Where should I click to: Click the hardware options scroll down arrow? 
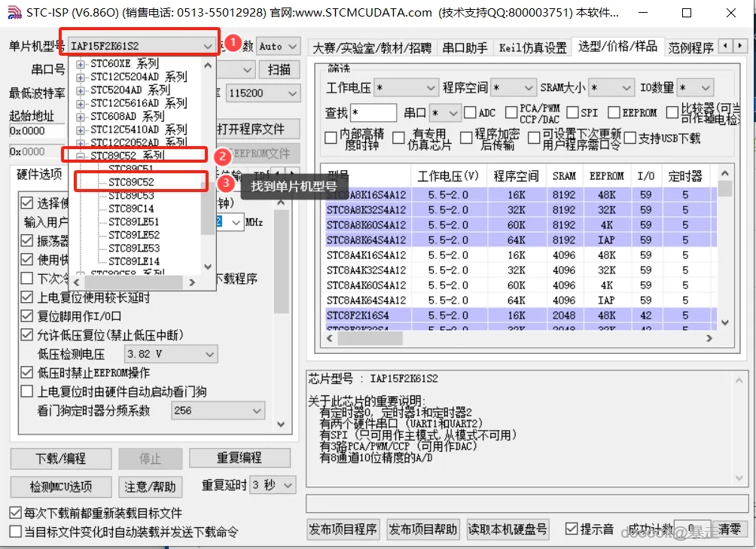click(281, 424)
